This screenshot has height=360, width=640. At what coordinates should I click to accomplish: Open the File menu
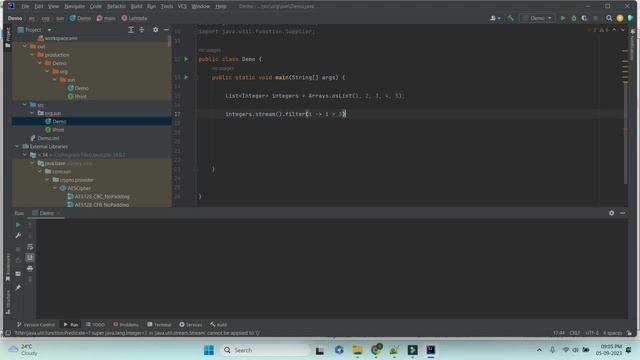tap(25, 7)
